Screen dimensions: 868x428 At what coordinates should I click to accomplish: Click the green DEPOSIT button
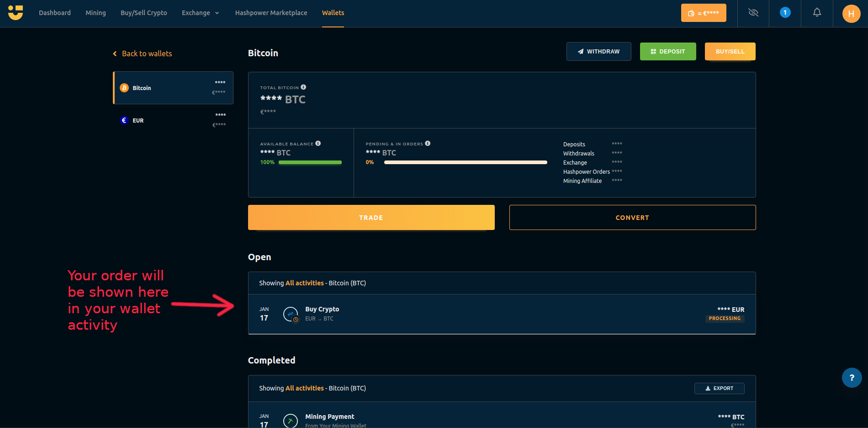(x=667, y=51)
